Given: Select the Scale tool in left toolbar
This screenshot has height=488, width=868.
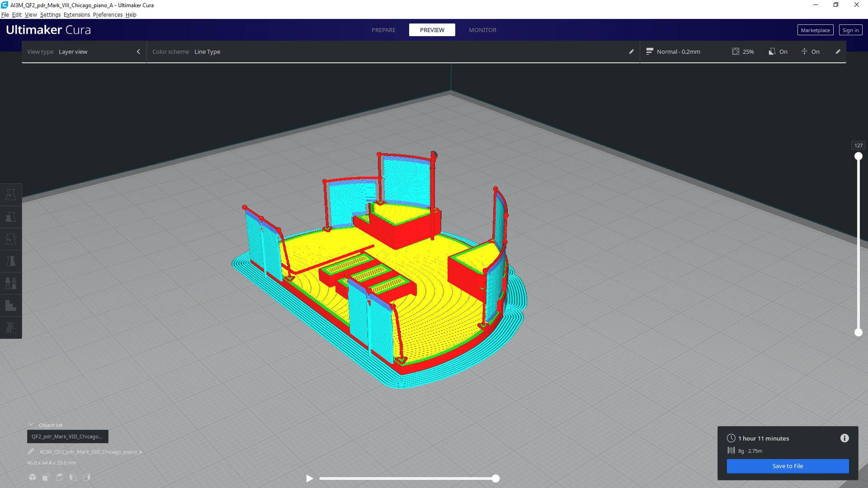Looking at the screenshot, I should tap(11, 217).
